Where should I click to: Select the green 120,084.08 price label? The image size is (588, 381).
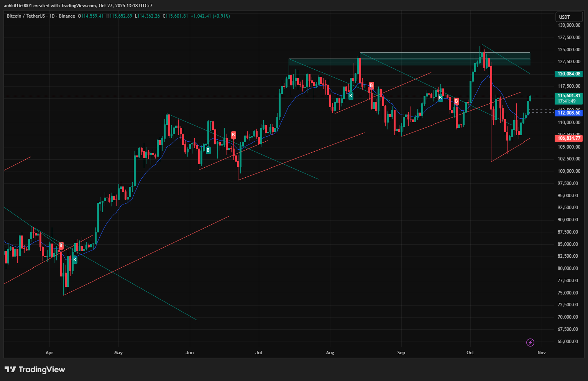(568, 74)
